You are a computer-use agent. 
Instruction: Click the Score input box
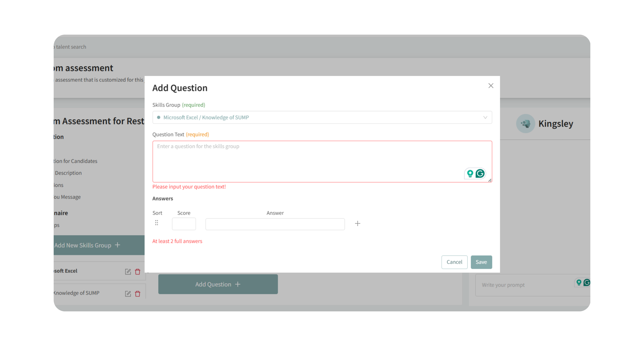click(184, 224)
